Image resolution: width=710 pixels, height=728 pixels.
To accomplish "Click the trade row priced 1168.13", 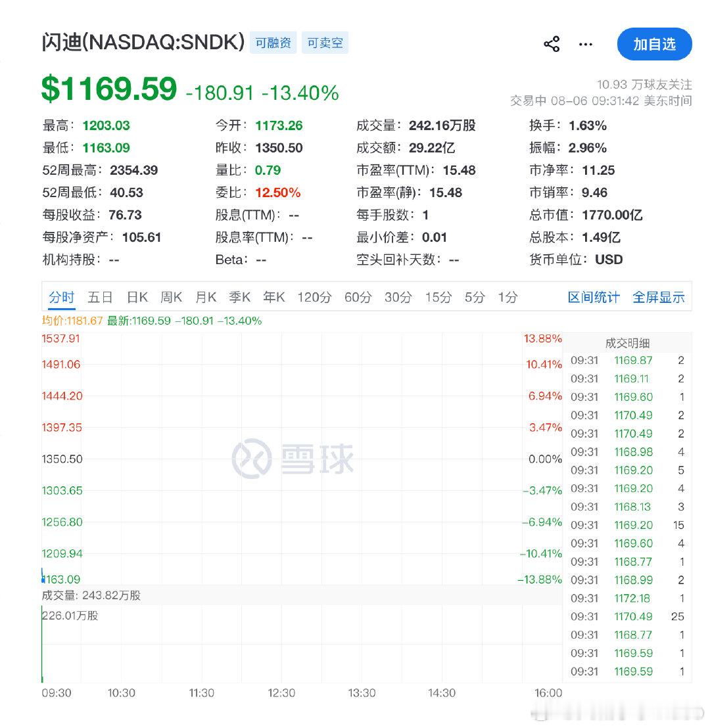I will pos(628,507).
